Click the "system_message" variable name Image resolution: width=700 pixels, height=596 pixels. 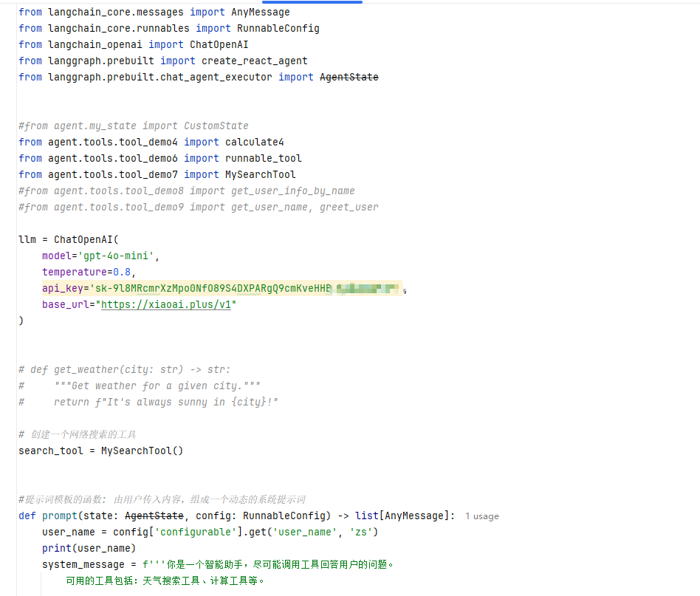pos(83,565)
